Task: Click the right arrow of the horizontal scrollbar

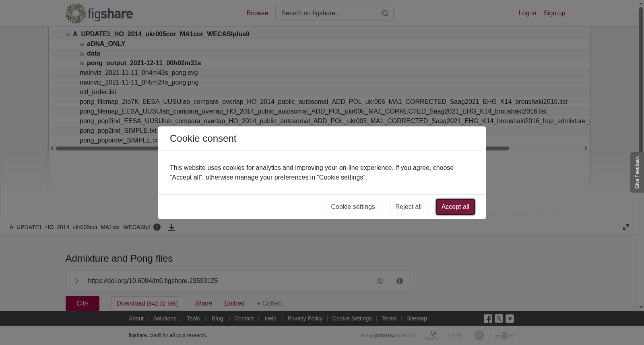Action: 586,148
